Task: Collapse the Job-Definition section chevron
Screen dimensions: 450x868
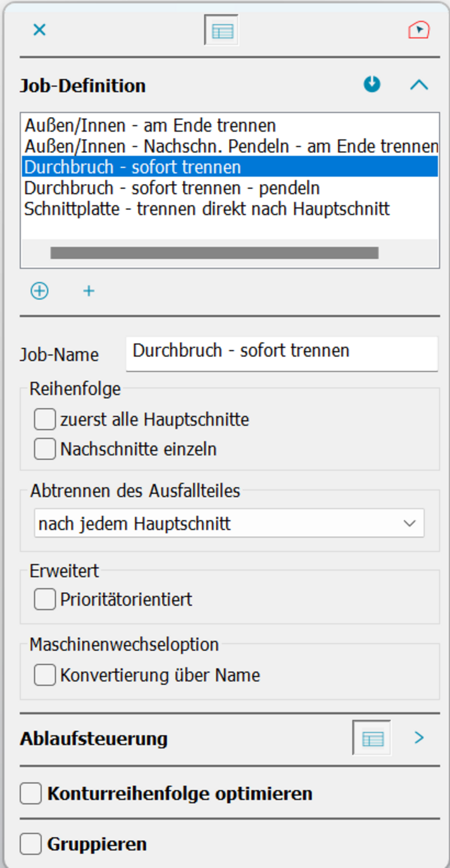Action: tap(419, 85)
